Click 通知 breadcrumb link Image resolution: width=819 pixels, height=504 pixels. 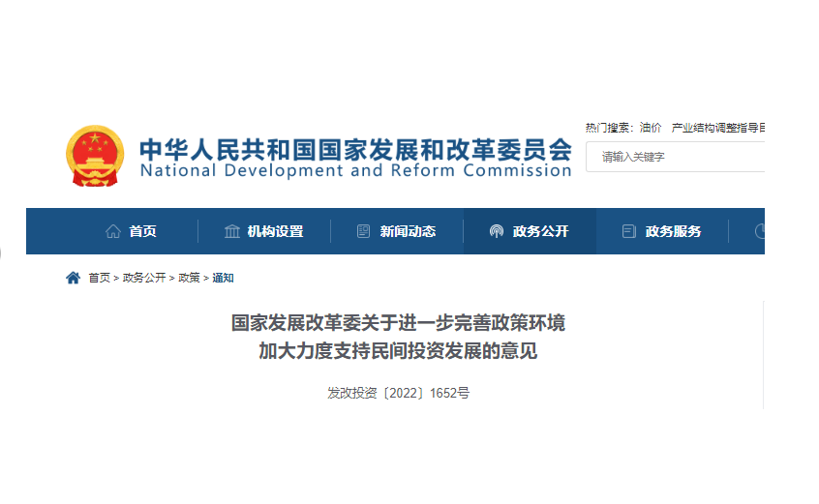coord(223,278)
